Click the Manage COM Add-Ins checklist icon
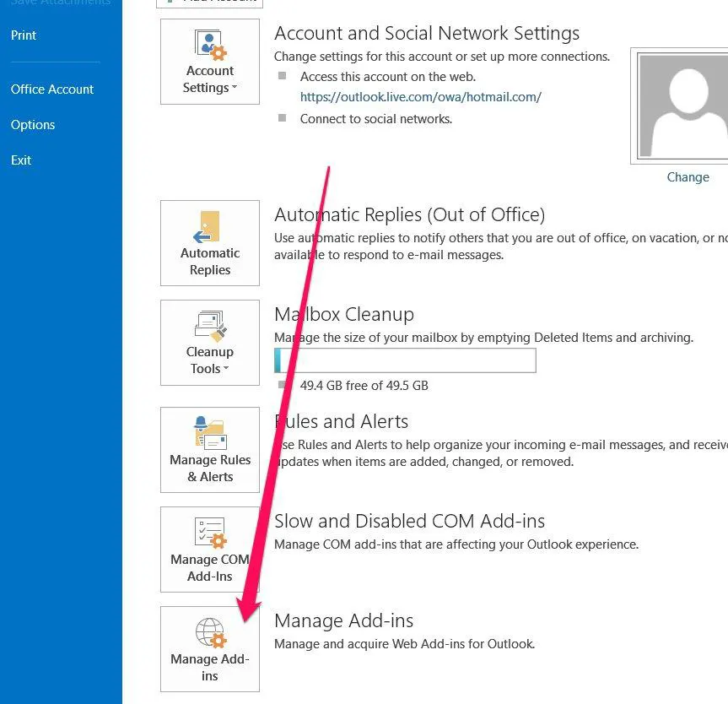This screenshot has height=704, width=728. [x=209, y=533]
